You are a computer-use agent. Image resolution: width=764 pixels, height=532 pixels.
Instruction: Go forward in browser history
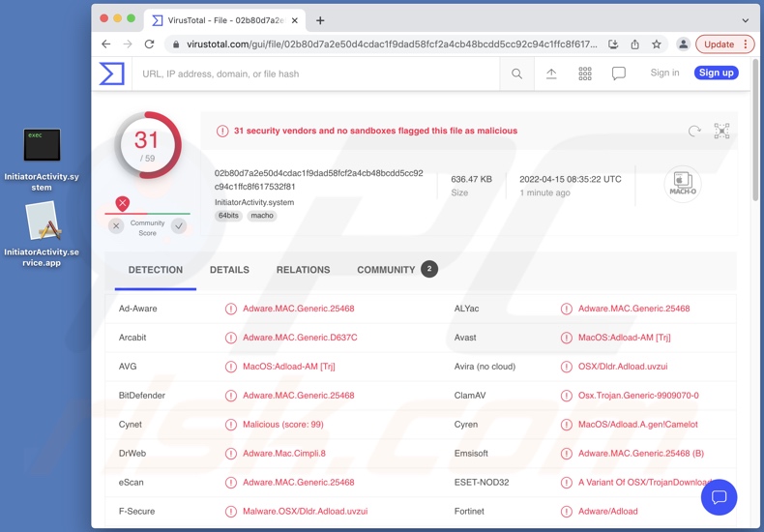point(128,44)
